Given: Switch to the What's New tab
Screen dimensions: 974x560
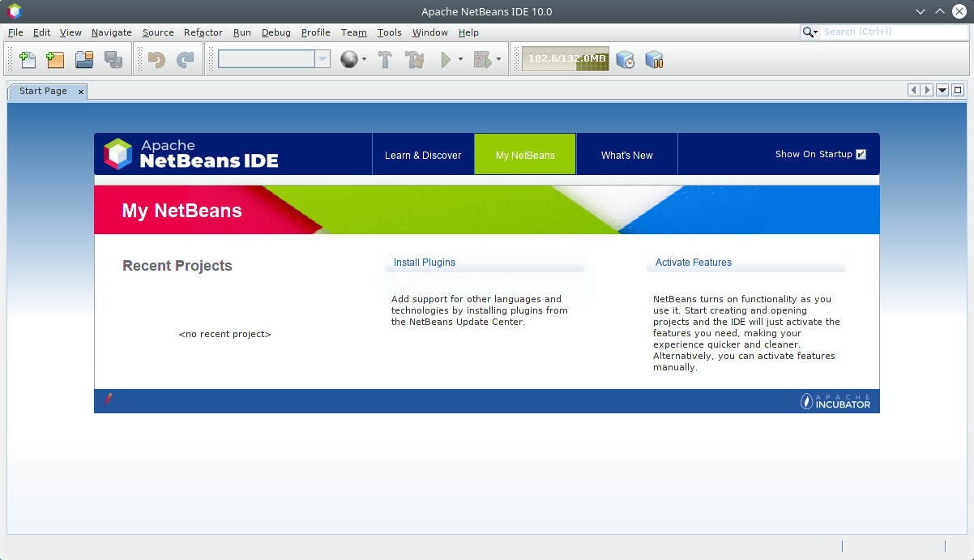Looking at the screenshot, I should click(626, 154).
